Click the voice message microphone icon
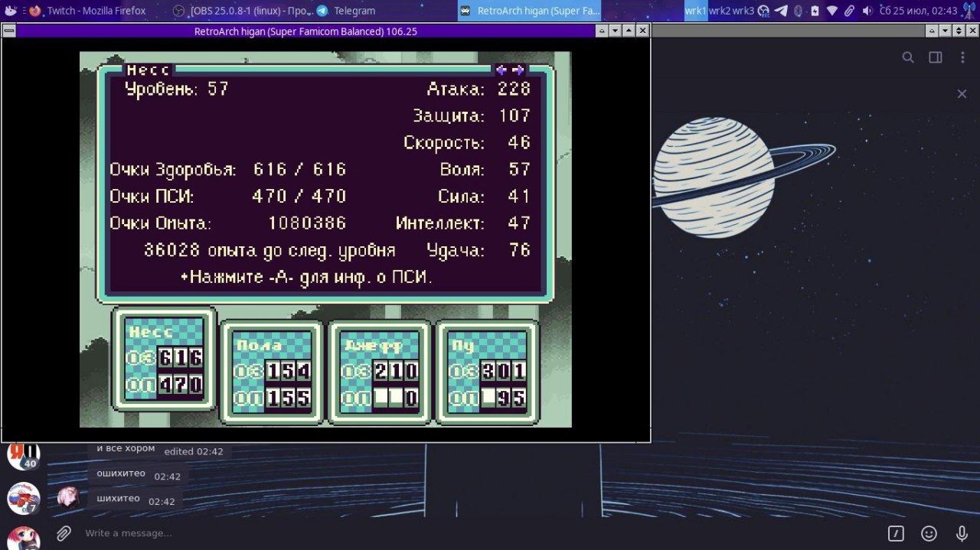 (x=962, y=533)
